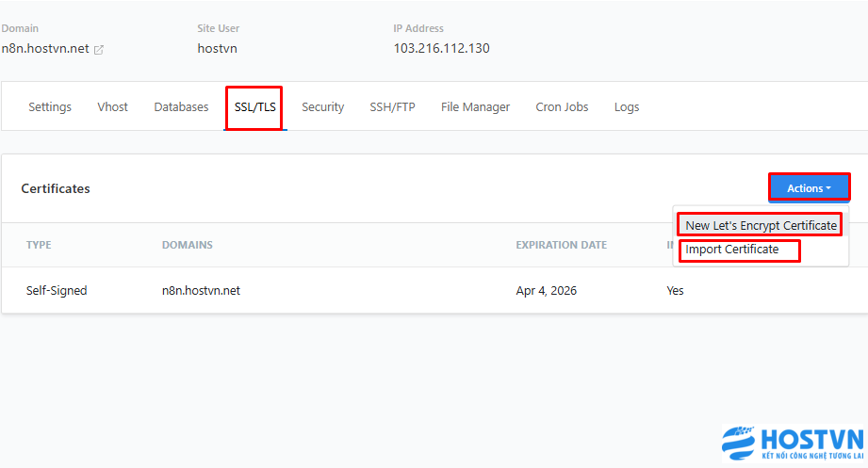Open the SSH/FTP tab
Image resolution: width=868 pixels, height=468 pixels.
coord(392,106)
